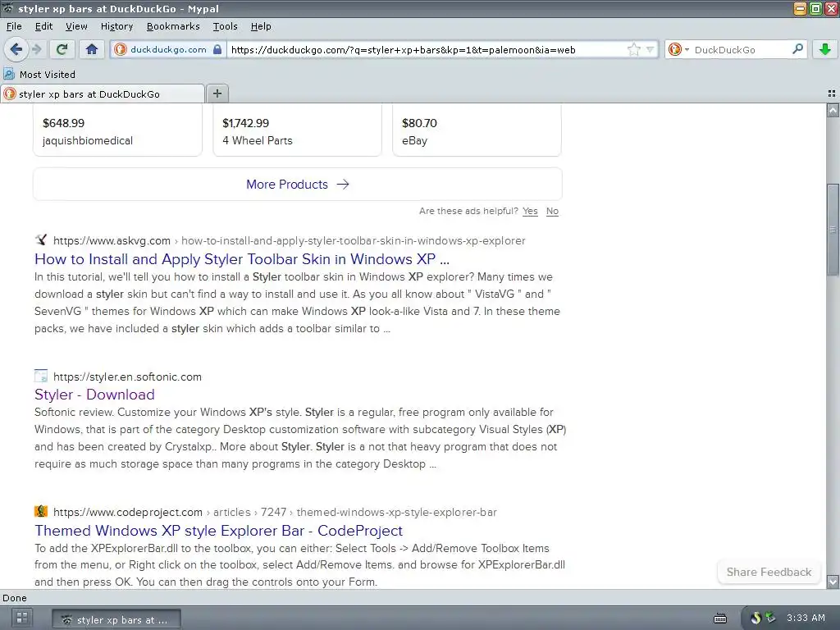Click the scrollbar up arrow
The image size is (840, 630).
tap(833, 111)
